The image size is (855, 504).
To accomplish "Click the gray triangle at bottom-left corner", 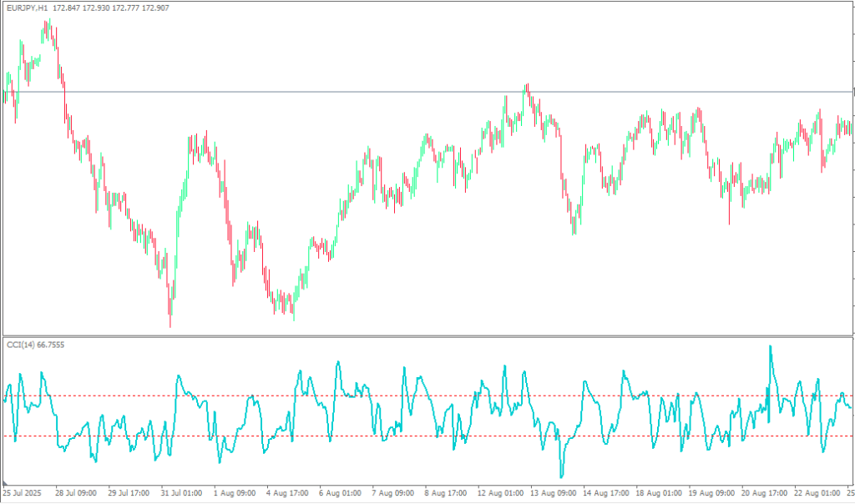I will coord(5,484).
